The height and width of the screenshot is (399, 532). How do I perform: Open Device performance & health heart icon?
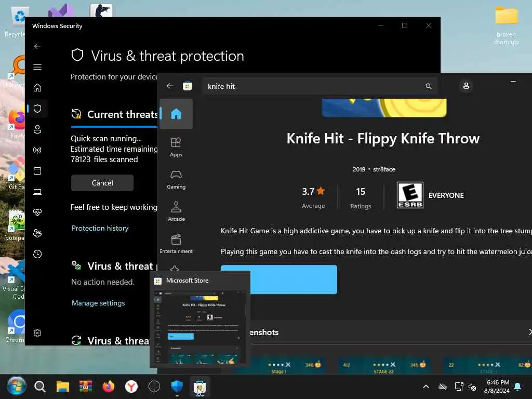[37, 212]
